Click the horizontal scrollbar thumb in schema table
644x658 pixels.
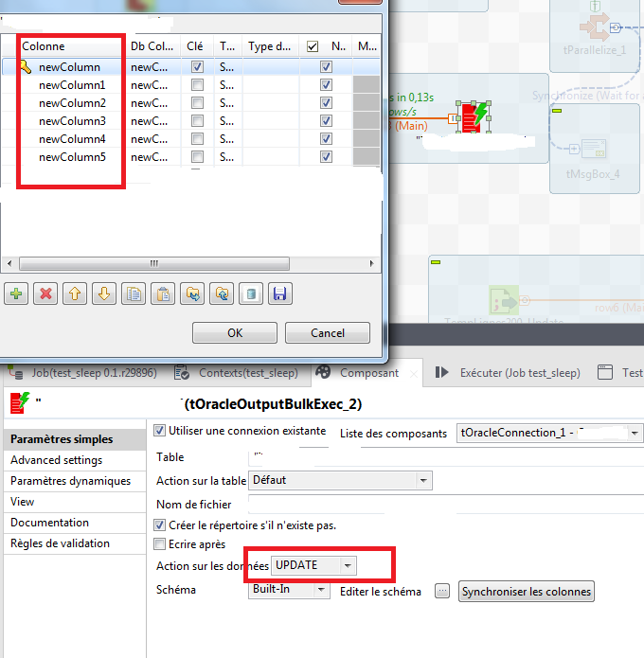click(154, 263)
